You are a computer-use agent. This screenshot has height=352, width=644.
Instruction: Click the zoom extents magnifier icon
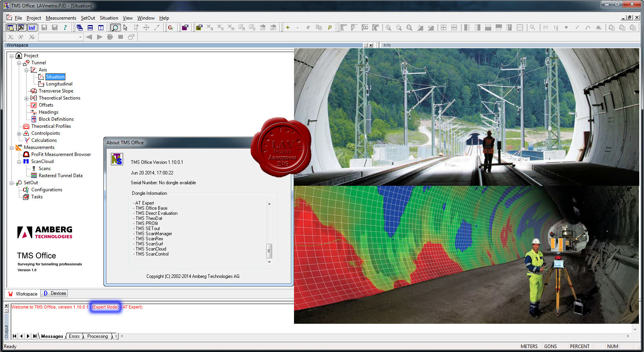pos(409,27)
